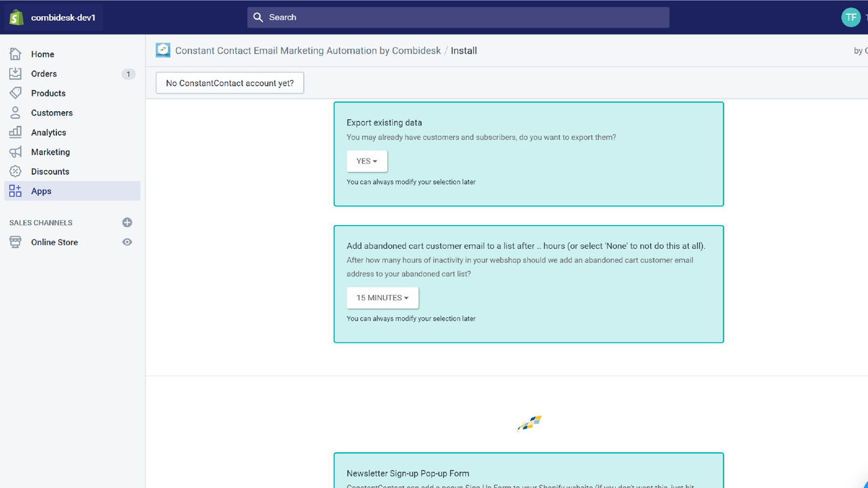Image resolution: width=868 pixels, height=488 pixels.
Task: Click Newsletter Sign-up Pop-up Form heading
Action: pyautogui.click(x=408, y=474)
